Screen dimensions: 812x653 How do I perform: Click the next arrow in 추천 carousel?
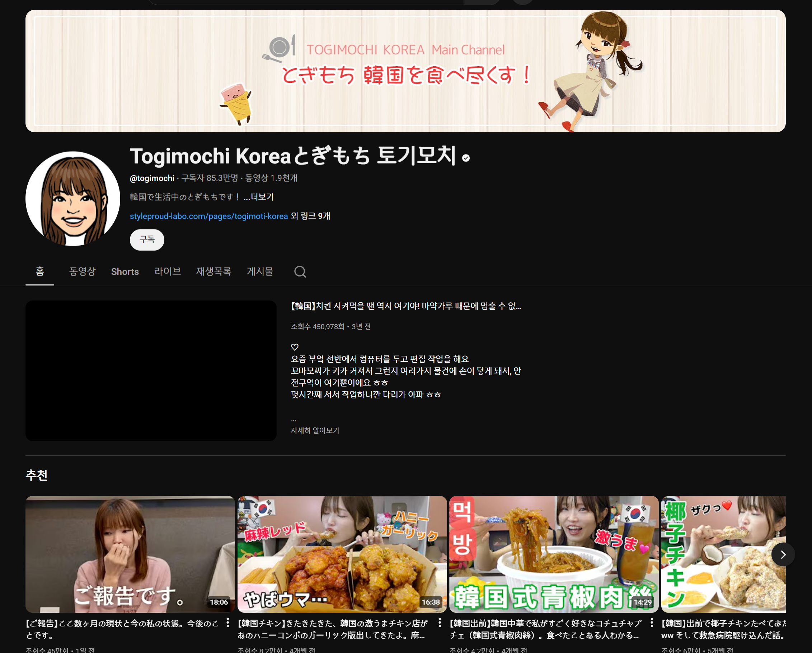point(783,554)
